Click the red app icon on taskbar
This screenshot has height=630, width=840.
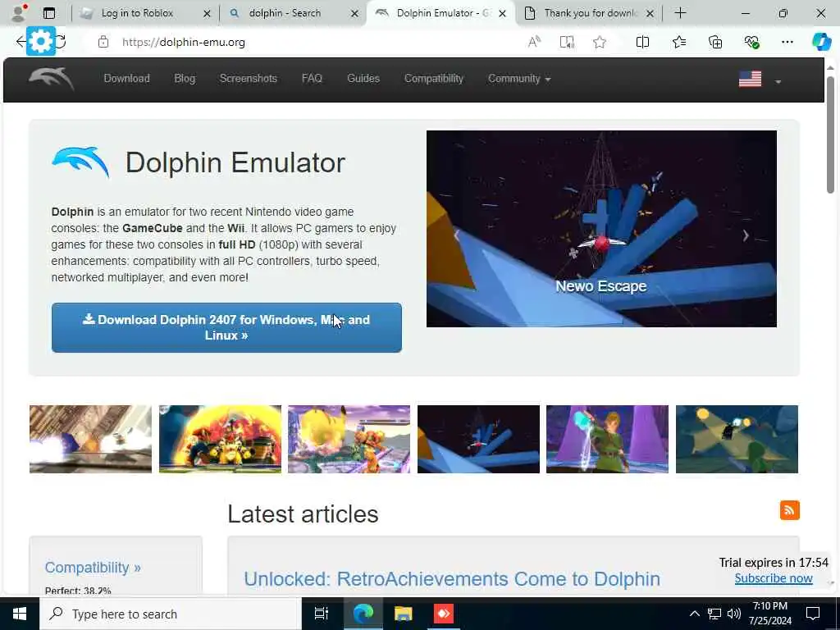pyautogui.click(x=444, y=614)
